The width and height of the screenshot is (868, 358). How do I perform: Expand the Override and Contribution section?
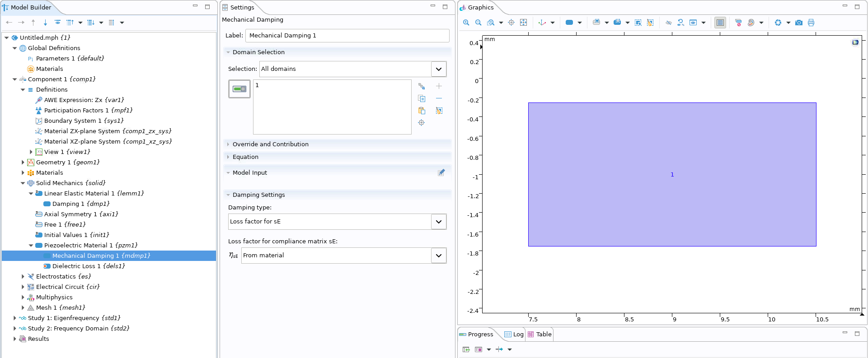[270, 144]
